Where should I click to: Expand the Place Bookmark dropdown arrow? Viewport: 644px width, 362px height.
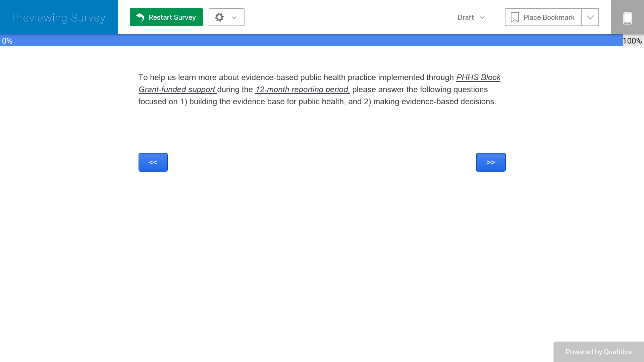[x=590, y=17]
